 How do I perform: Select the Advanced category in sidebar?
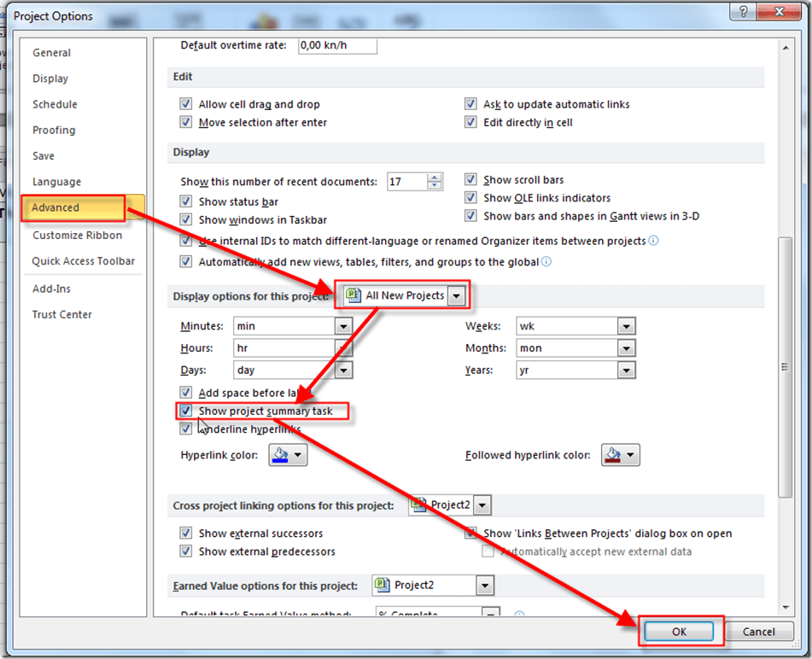point(55,207)
